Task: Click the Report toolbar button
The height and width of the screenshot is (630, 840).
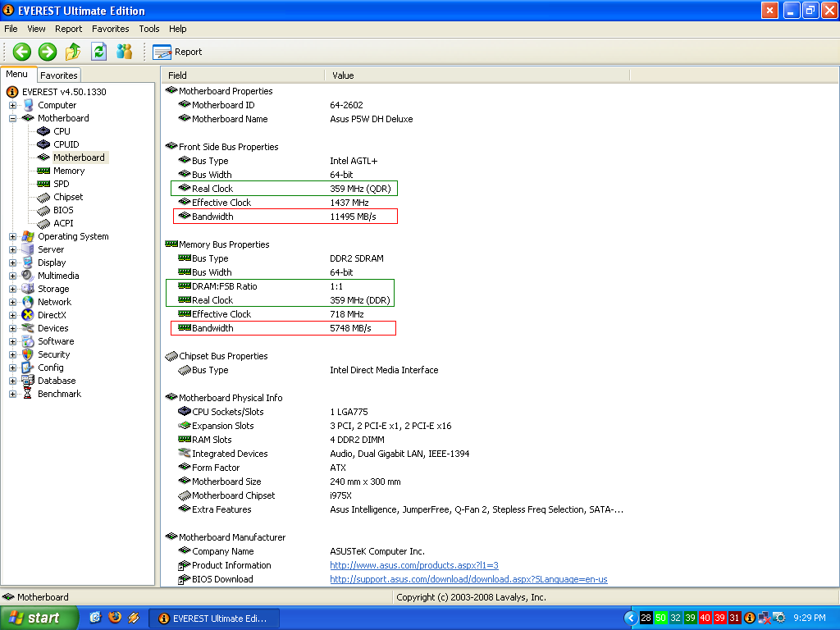Action: pyautogui.click(x=177, y=52)
